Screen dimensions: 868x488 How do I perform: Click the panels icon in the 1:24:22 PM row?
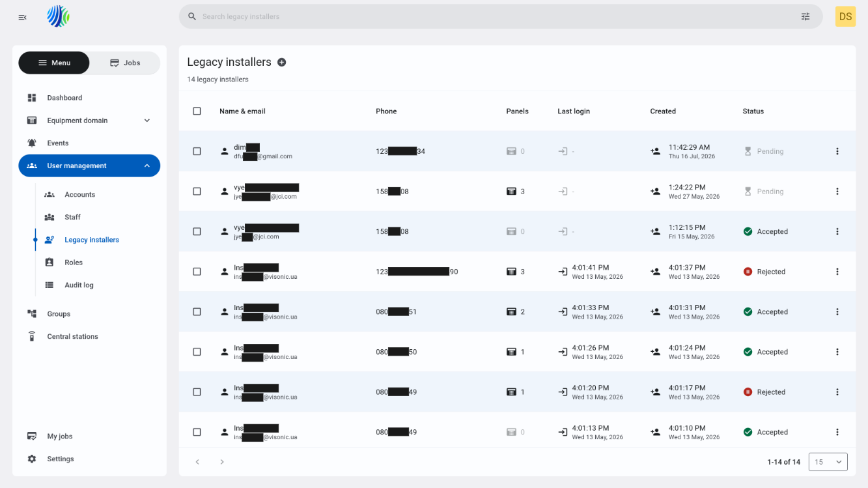pyautogui.click(x=511, y=192)
